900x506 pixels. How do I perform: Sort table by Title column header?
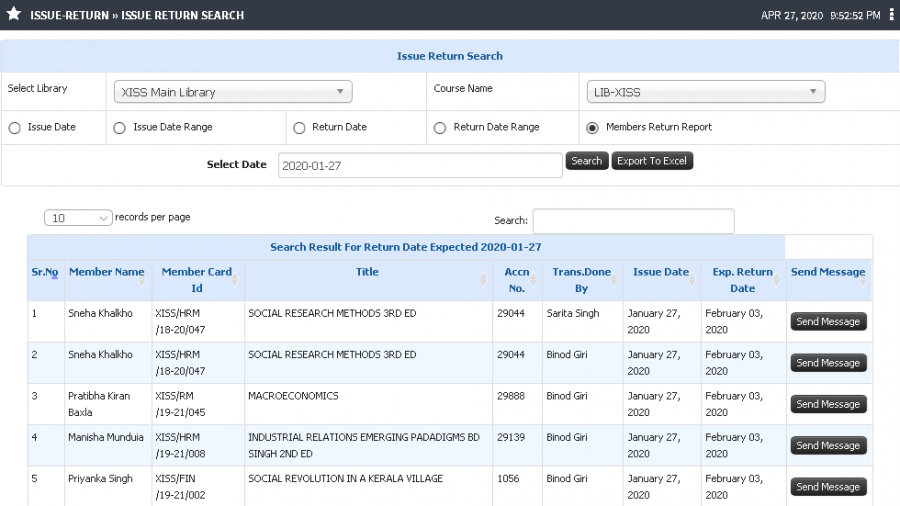click(368, 280)
